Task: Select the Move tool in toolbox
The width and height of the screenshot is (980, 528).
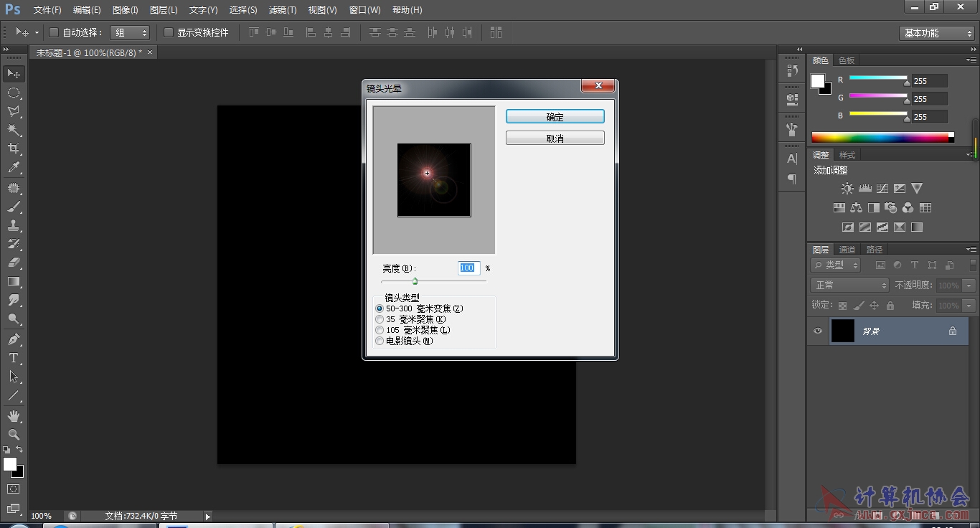Action: point(14,74)
